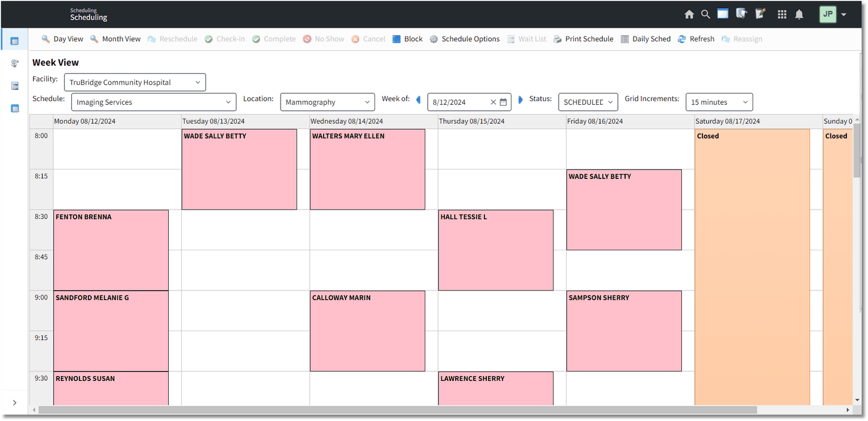
Task: Refresh the schedule
Action: pyautogui.click(x=696, y=39)
